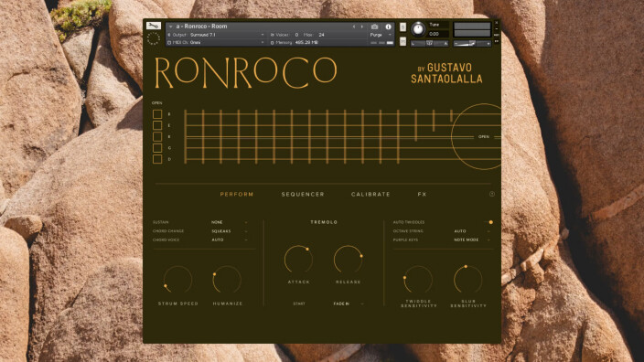
Task: Adjust the Twiddle Sensitivity knob
Action: (x=418, y=280)
